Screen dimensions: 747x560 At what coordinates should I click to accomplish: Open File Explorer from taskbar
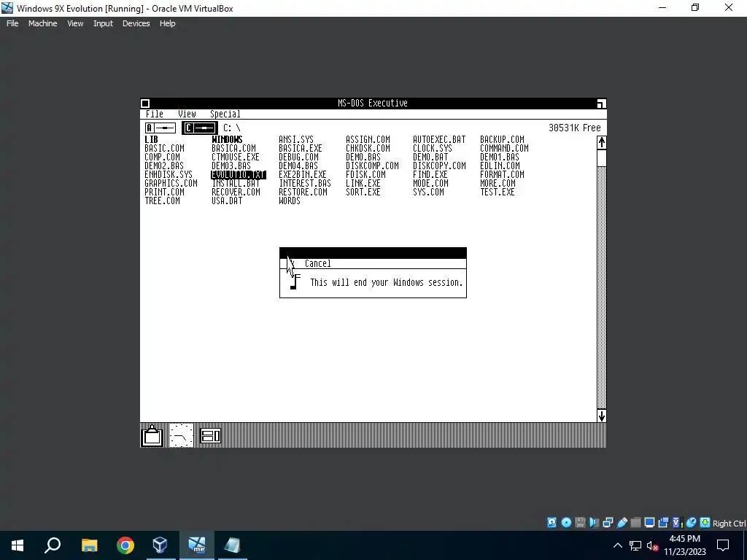coord(89,545)
